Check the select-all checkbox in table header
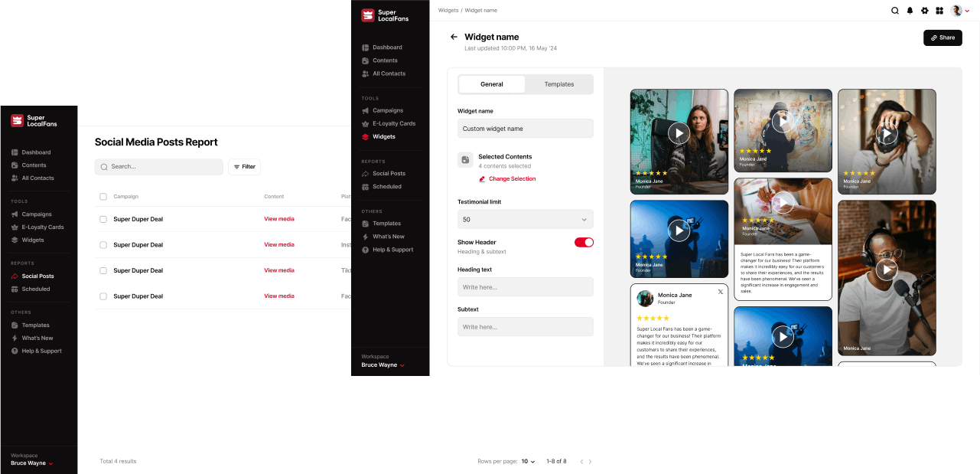The image size is (980, 474). [103, 197]
